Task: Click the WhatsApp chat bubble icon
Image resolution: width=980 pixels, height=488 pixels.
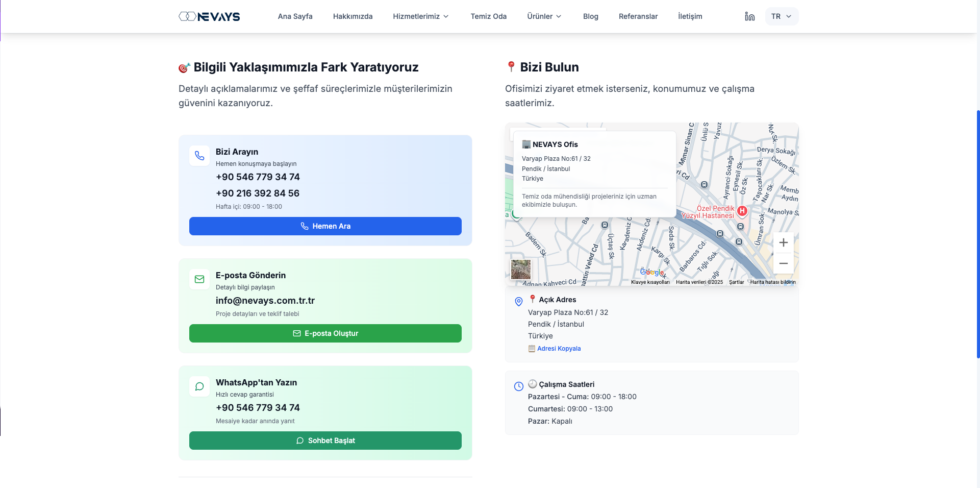Action: pyautogui.click(x=199, y=386)
